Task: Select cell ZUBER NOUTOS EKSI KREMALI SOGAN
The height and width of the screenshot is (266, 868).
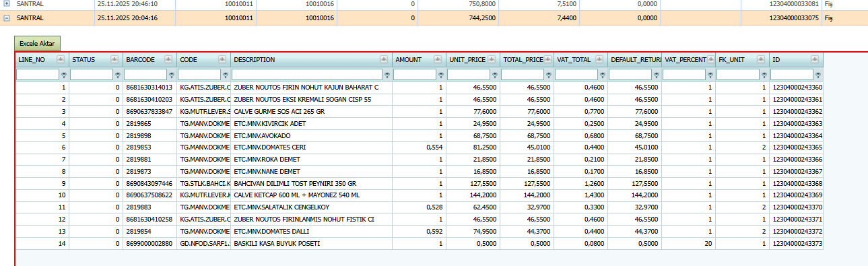Action: point(311,100)
